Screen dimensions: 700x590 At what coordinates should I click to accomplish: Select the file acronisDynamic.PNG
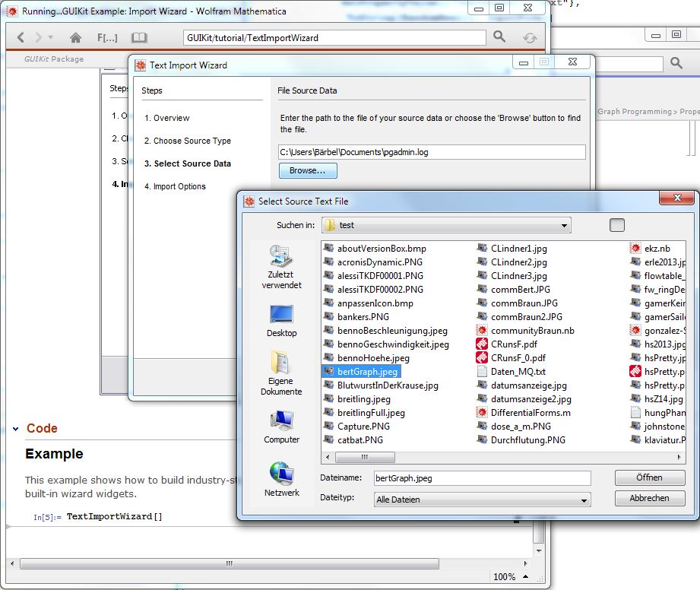tap(372, 262)
